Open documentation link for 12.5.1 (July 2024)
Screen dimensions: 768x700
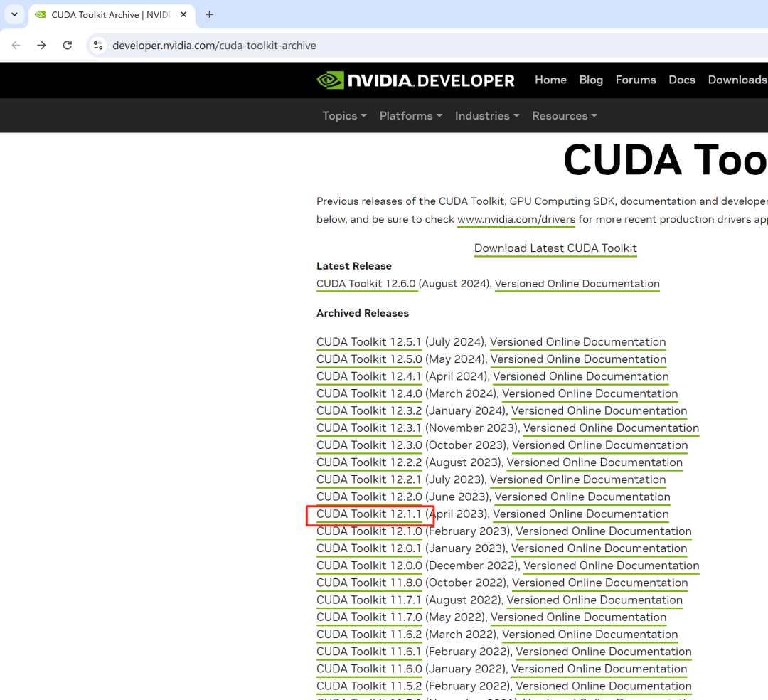pyautogui.click(x=578, y=342)
